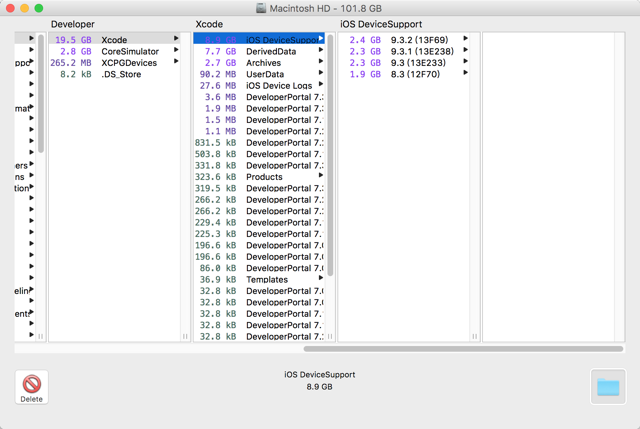Select the Templates folder row

point(259,279)
